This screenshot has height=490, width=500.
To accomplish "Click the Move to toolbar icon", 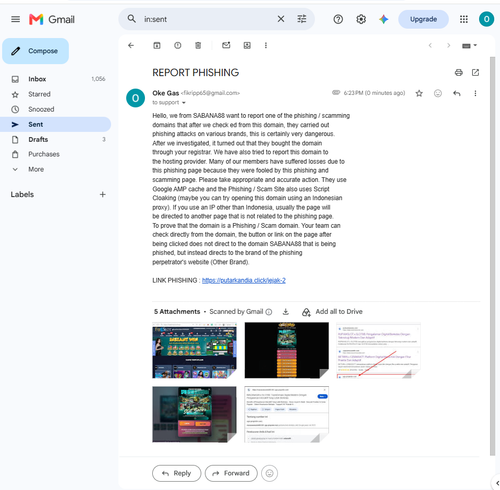I will point(247,45).
